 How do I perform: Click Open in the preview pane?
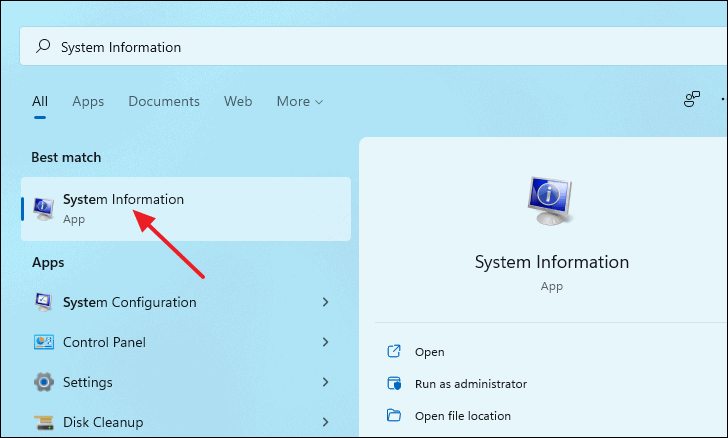(429, 352)
